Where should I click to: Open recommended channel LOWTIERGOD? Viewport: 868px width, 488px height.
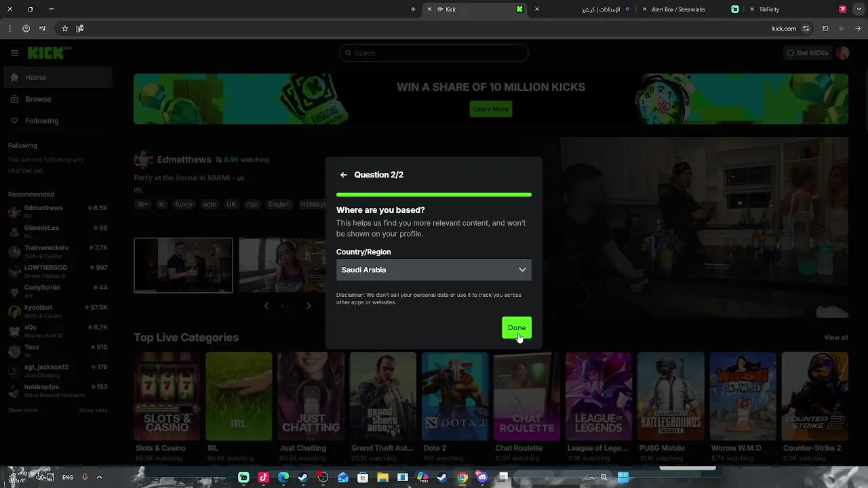click(x=57, y=271)
